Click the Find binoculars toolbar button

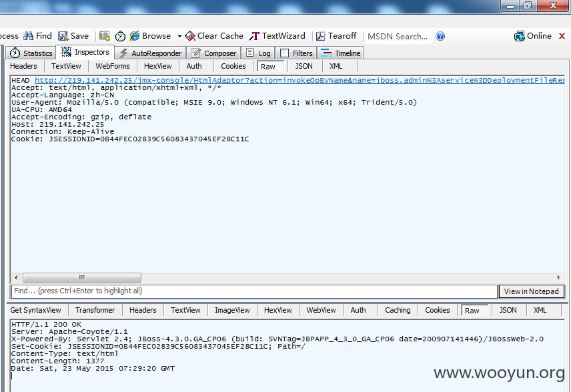coord(37,36)
